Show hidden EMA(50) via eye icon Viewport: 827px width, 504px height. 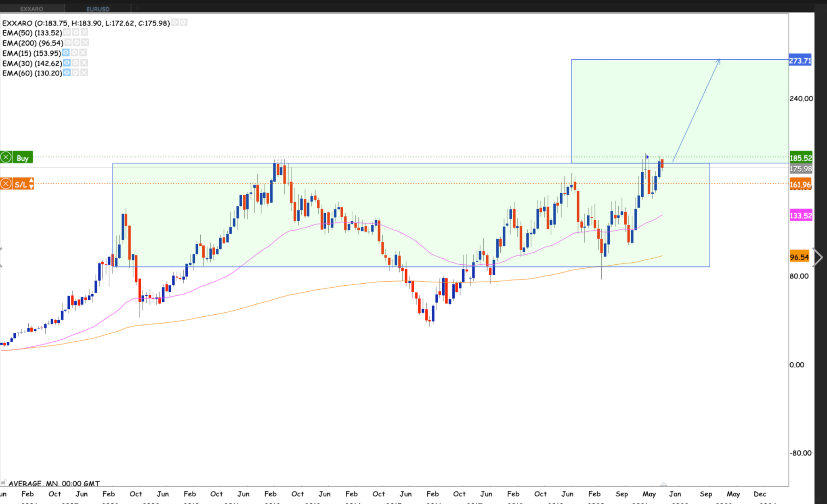pyautogui.click(x=67, y=32)
